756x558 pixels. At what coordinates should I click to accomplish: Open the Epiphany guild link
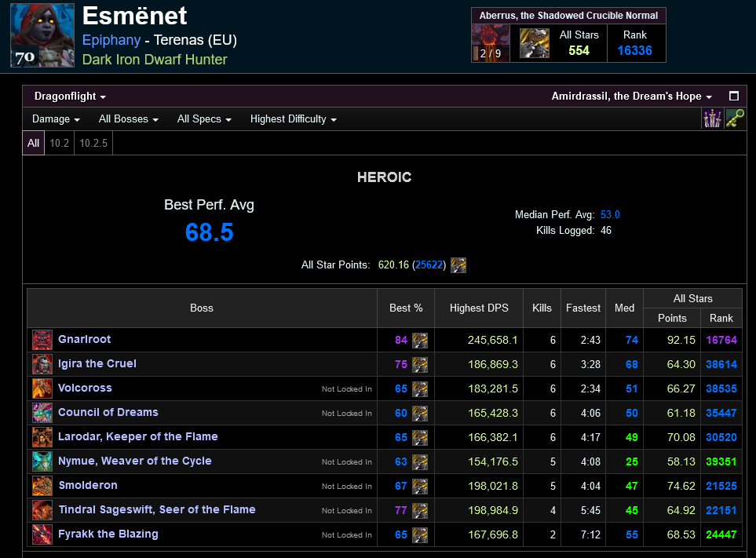click(x=111, y=40)
